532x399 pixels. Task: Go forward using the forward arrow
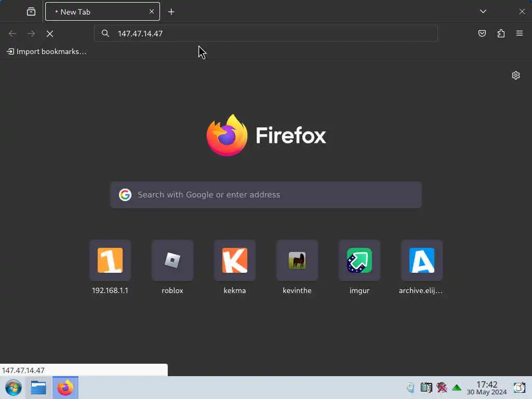(31, 34)
